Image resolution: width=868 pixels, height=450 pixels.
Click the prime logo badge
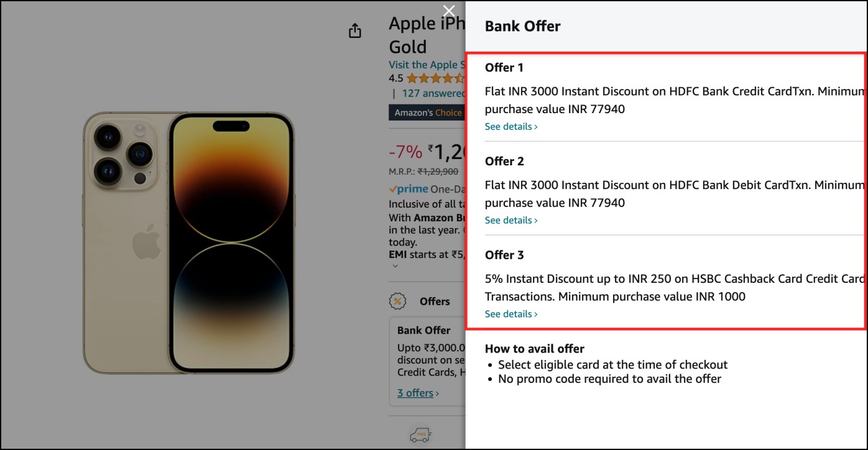[409, 189]
